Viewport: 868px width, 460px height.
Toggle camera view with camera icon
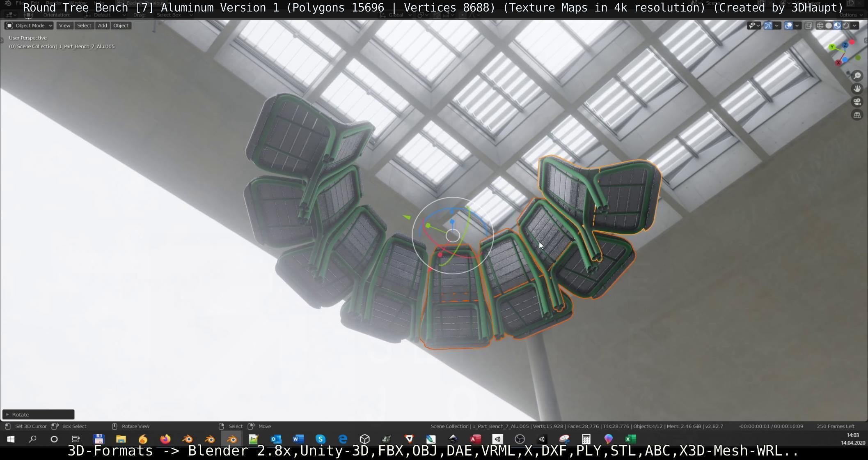coord(857,102)
